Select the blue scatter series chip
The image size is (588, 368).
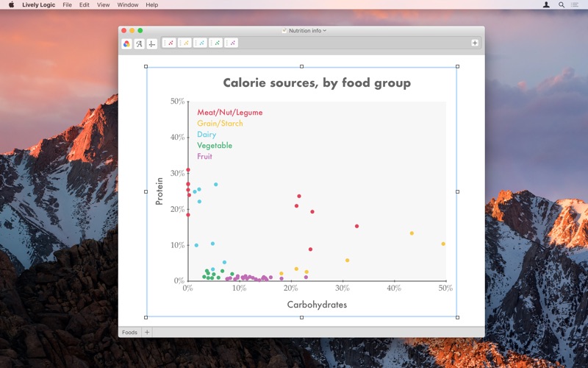[200, 43]
